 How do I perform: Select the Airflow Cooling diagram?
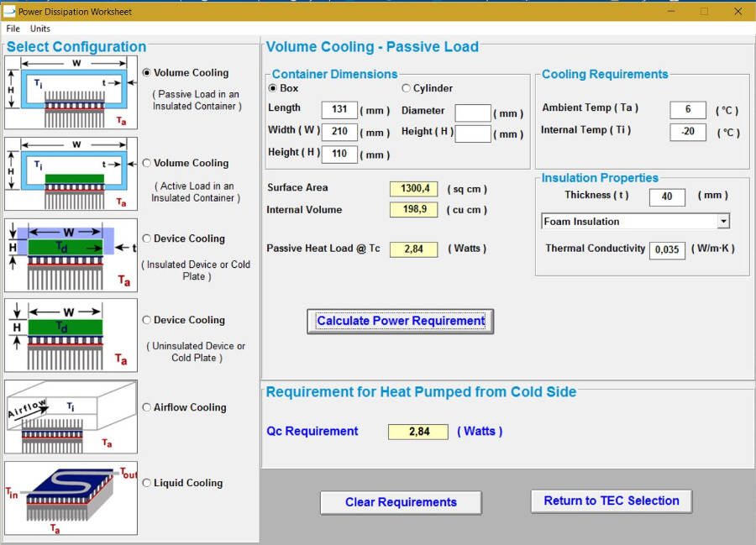pos(71,415)
